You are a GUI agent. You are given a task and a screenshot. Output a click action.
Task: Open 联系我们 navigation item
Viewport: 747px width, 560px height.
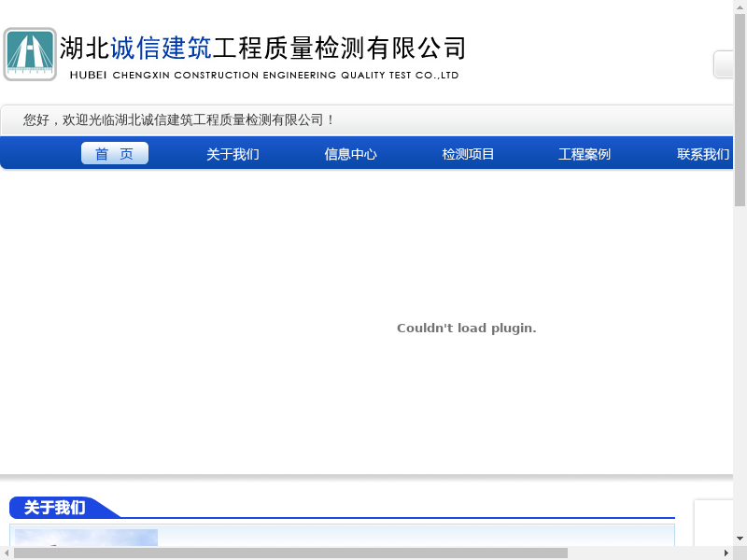point(703,154)
